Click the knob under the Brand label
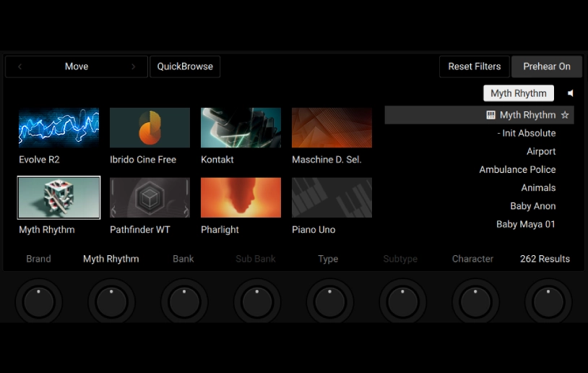 pyautogui.click(x=39, y=302)
